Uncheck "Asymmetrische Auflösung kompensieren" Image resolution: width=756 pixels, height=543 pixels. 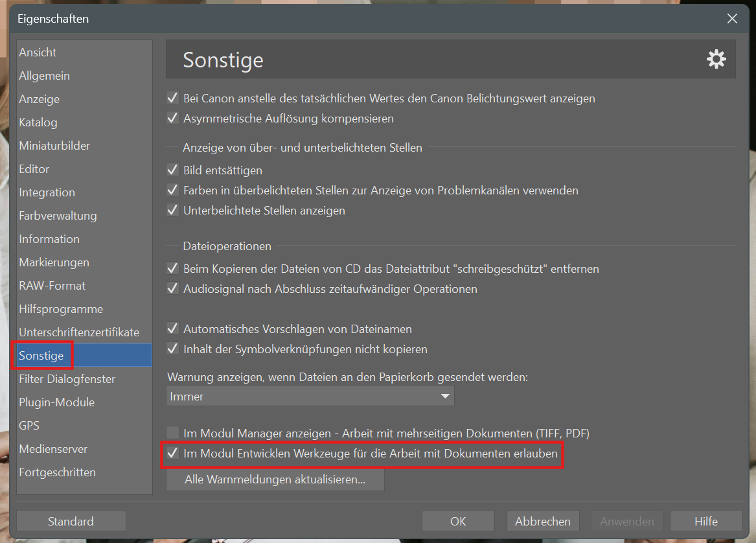(x=172, y=119)
